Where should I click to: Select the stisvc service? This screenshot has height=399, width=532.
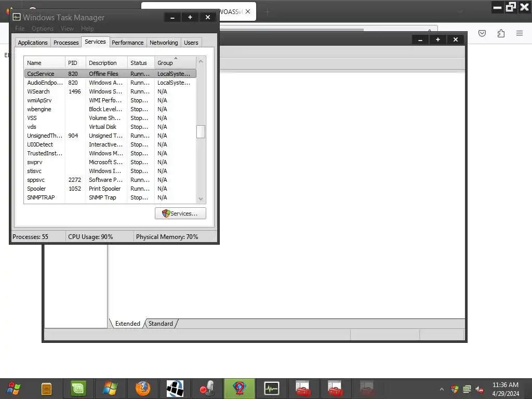pyautogui.click(x=110, y=171)
